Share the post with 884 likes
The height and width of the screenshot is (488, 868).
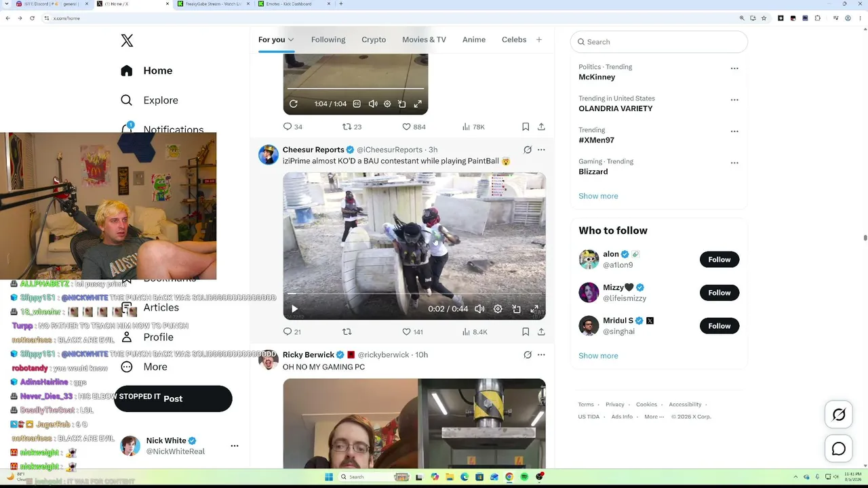tap(541, 127)
